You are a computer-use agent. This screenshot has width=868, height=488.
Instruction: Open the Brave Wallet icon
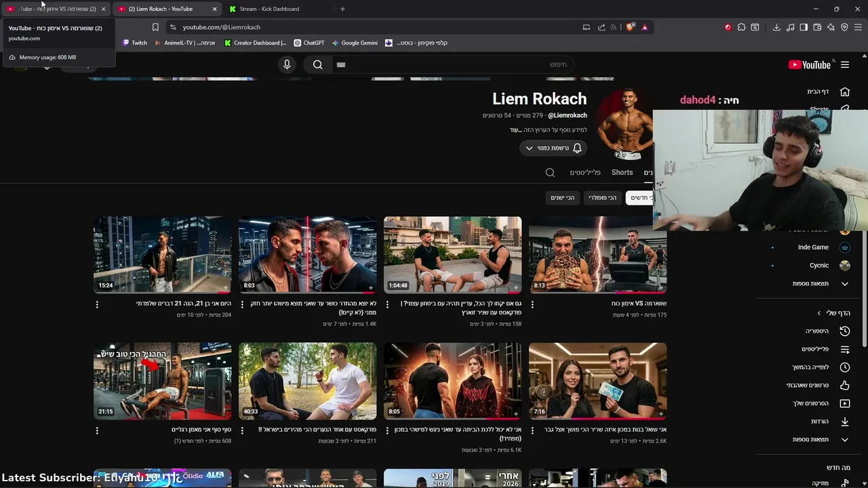pos(817,27)
